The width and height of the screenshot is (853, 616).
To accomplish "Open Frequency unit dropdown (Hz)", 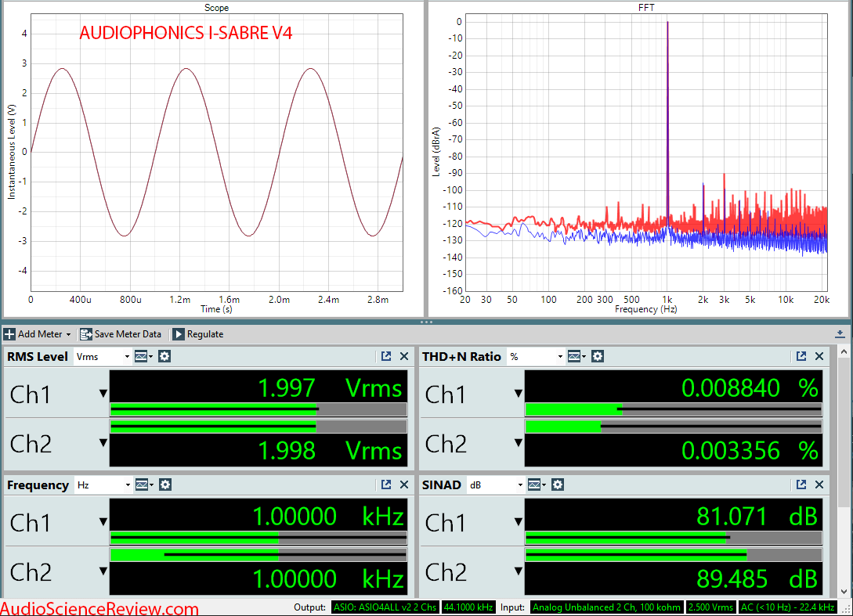I will (x=103, y=485).
